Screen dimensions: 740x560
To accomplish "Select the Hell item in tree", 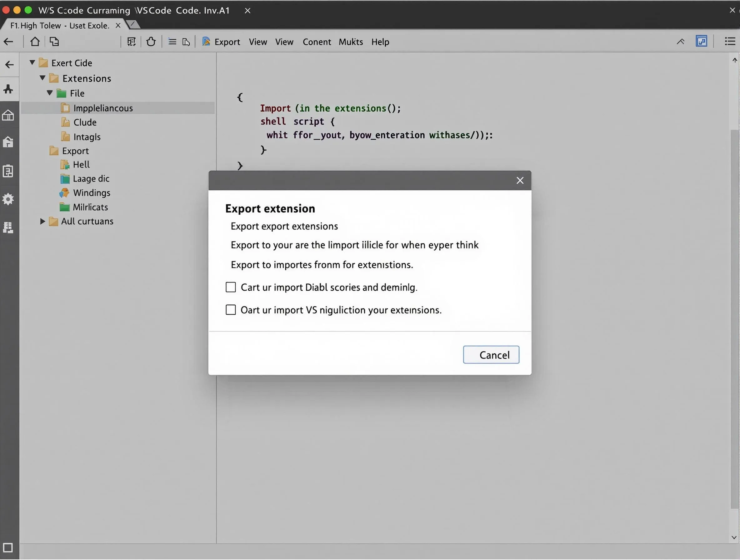I will click(x=81, y=165).
